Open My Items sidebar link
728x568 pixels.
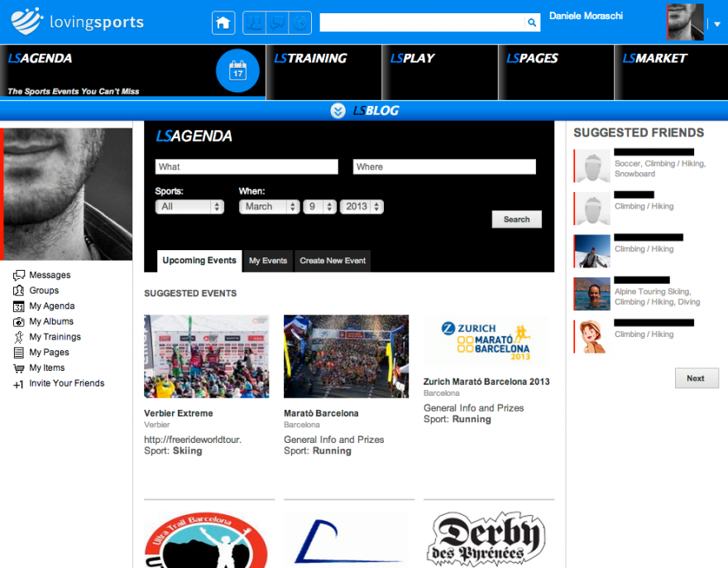tap(47, 368)
